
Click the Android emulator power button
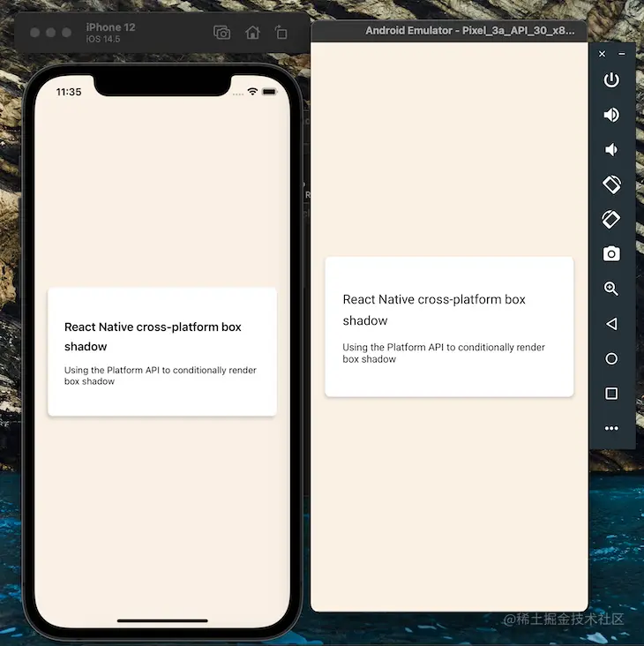click(611, 80)
